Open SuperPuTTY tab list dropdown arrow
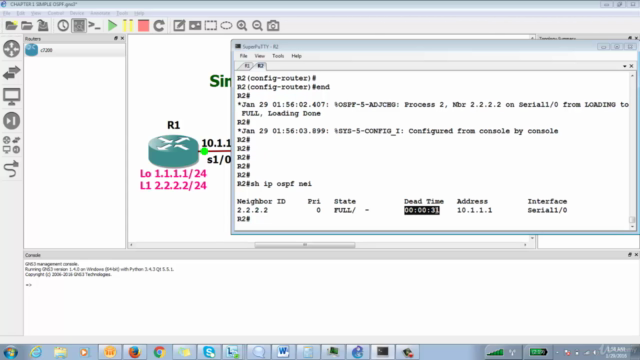The width and height of the screenshot is (640, 360). [624, 66]
